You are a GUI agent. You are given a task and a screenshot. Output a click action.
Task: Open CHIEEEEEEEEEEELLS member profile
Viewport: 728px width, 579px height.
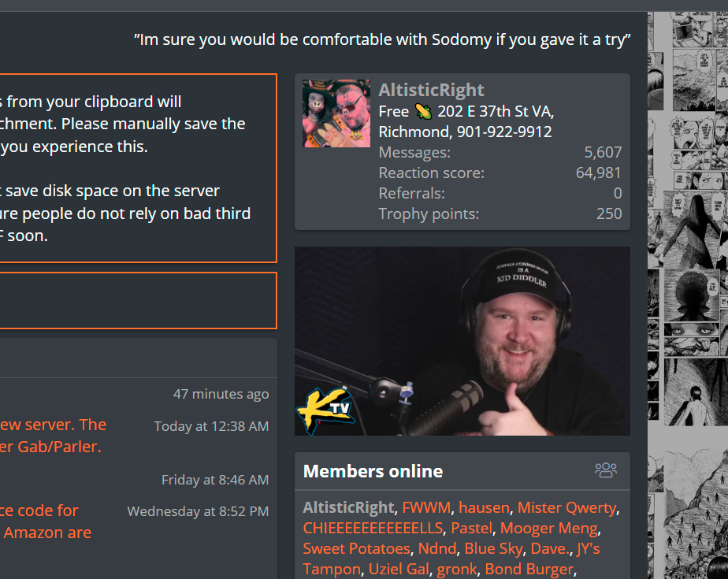(x=373, y=528)
